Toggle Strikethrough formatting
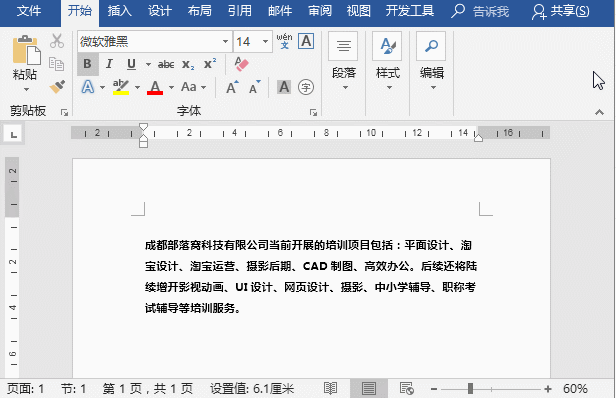 [x=166, y=64]
